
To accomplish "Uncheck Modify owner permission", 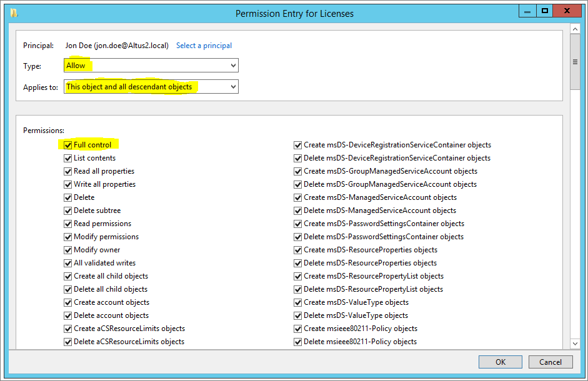I will pos(68,250).
